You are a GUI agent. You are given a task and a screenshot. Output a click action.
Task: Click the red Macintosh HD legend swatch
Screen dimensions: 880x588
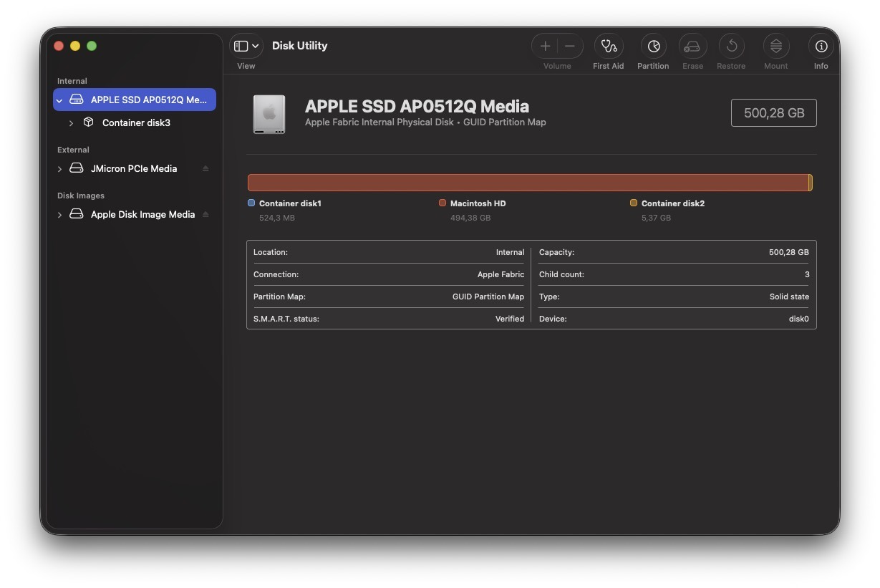[x=443, y=203]
